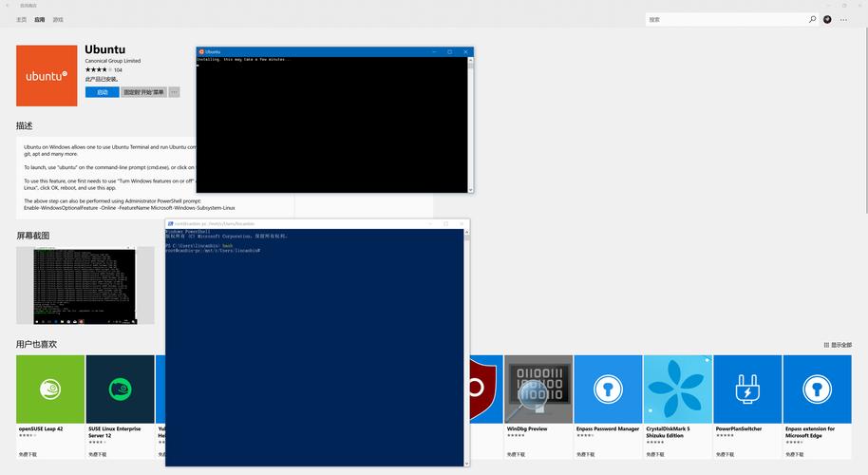Click the Ubuntu console vertical scrollbar
The image size is (868, 475).
pyautogui.click(x=470, y=124)
